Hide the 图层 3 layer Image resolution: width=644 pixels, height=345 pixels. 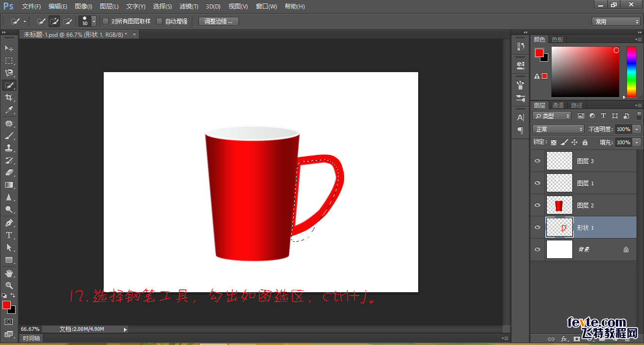pos(537,161)
